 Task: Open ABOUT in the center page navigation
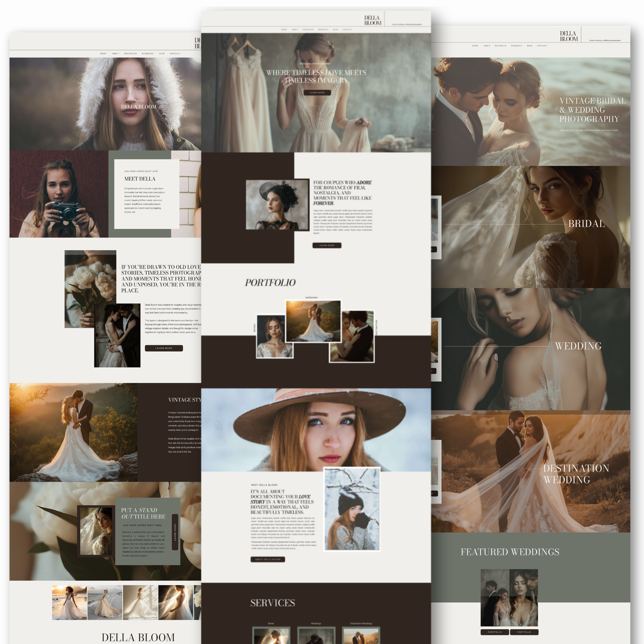pos(295,29)
